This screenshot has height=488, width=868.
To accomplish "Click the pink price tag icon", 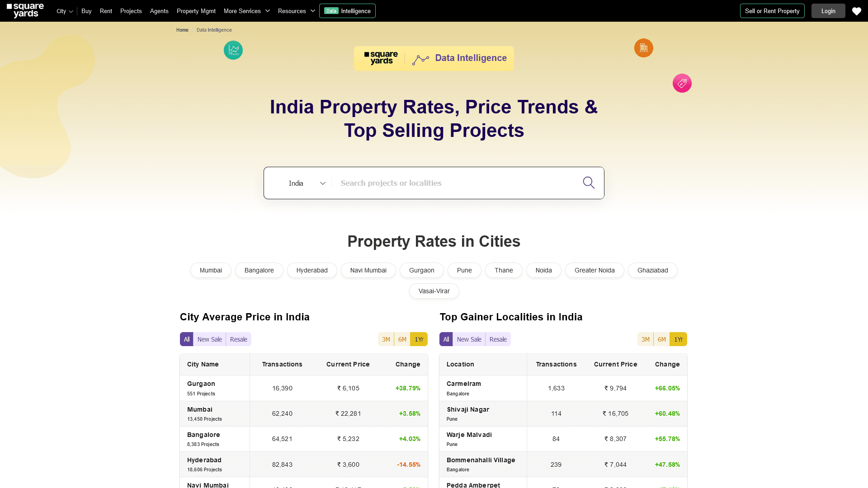I will pos(682,83).
